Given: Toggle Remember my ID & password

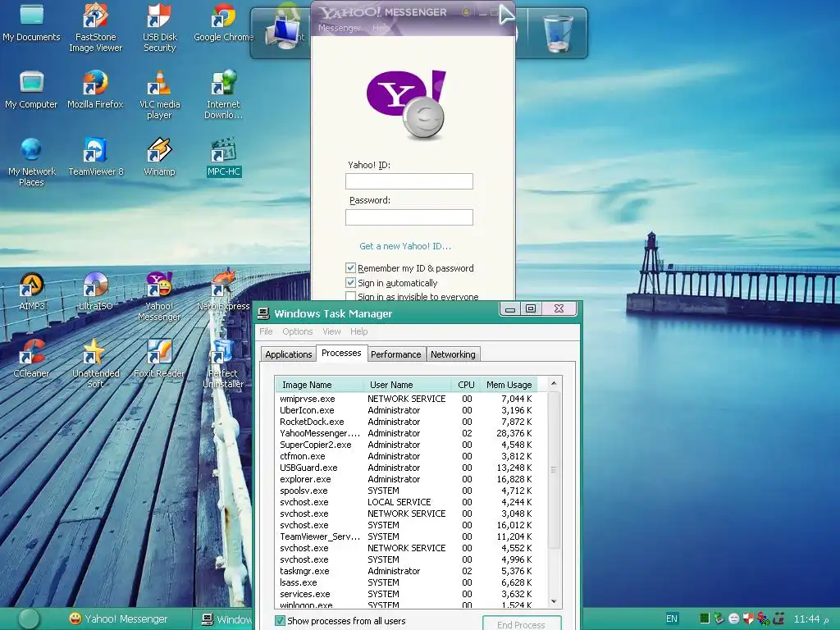Looking at the screenshot, I should (x=350, y=268).
